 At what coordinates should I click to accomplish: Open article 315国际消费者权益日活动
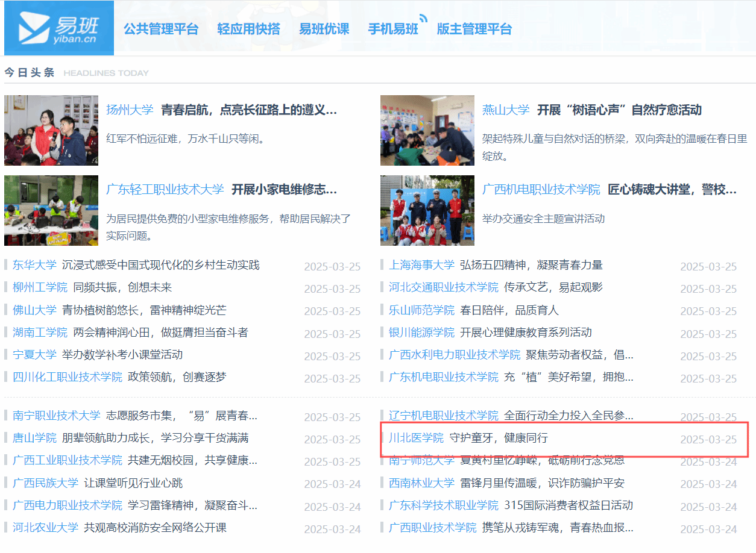click(569, 505)
